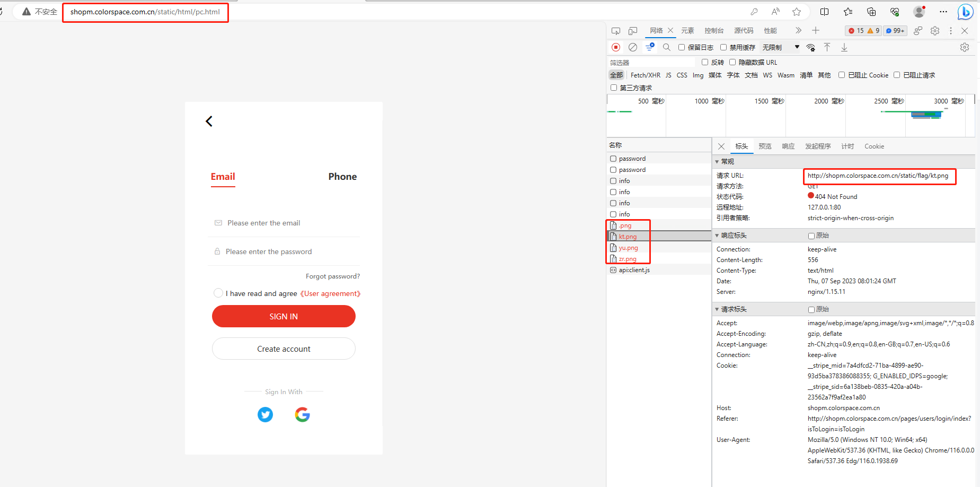The image size is (980, 487).
Task: Select the zr.png request row
Action: (659, 259)
